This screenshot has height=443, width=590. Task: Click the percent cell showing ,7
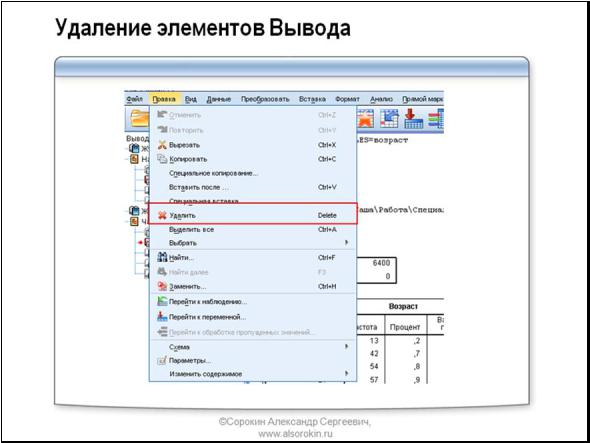417,354
